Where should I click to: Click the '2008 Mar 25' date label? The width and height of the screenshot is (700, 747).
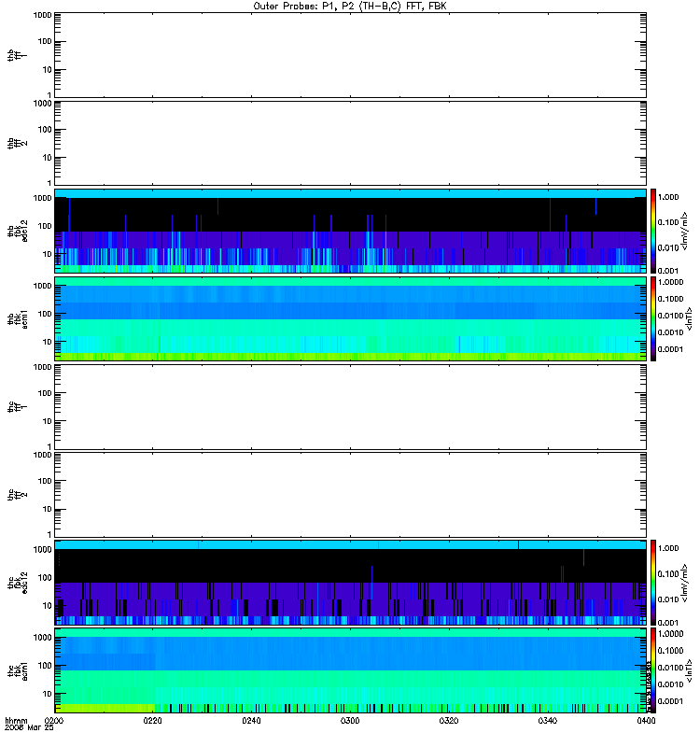[29, 728]
